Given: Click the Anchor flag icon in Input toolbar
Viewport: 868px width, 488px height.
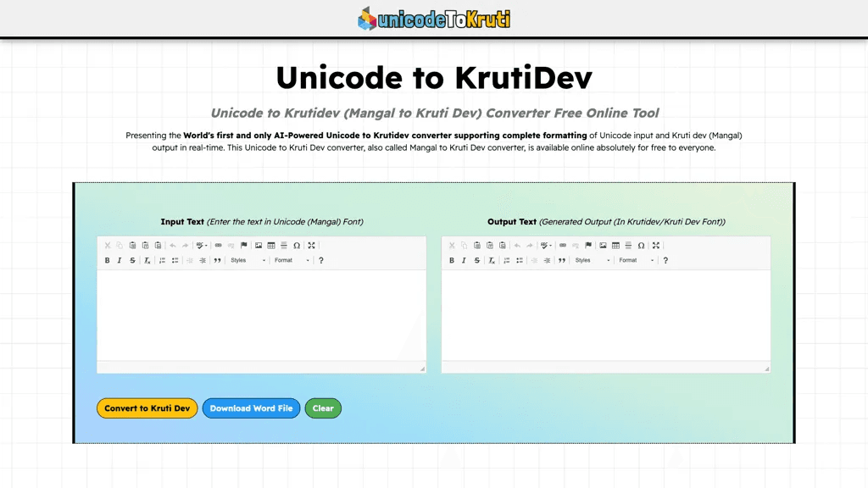Looking at the screenshot, I should click(243, 245).
